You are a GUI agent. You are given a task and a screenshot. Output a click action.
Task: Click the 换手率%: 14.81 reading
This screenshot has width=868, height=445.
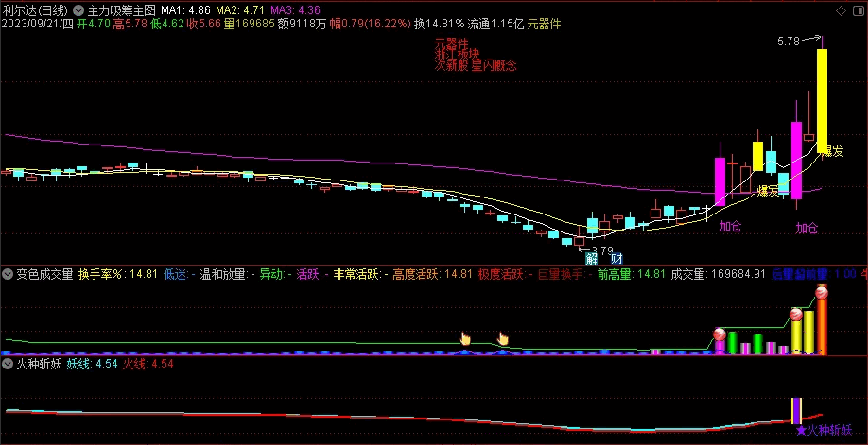pos(118,273)
